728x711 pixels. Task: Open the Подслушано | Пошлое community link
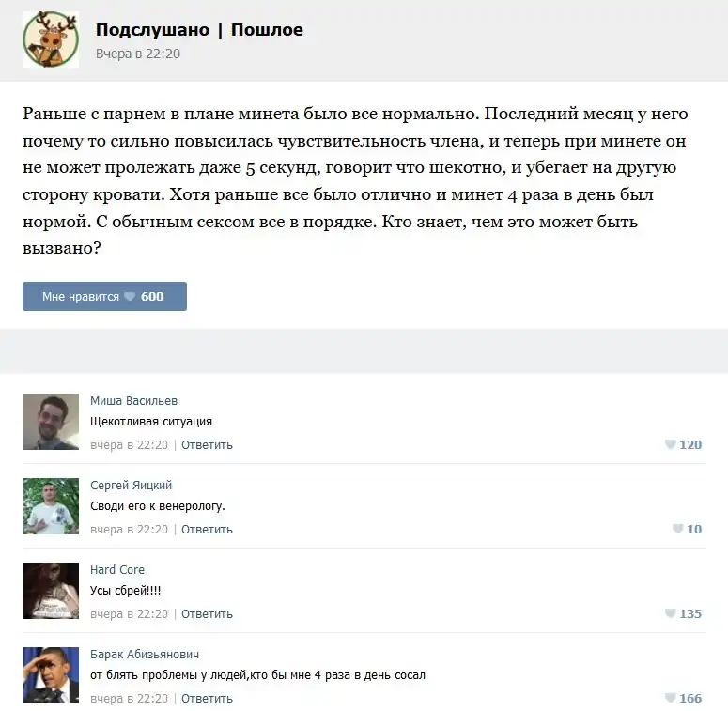click(199, 30)
